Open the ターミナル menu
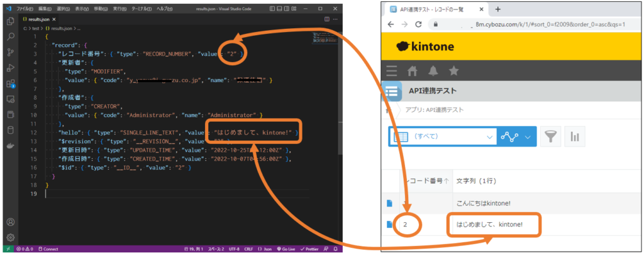The height and width of the screenshot is (258, 644). (x=142, y=9)
